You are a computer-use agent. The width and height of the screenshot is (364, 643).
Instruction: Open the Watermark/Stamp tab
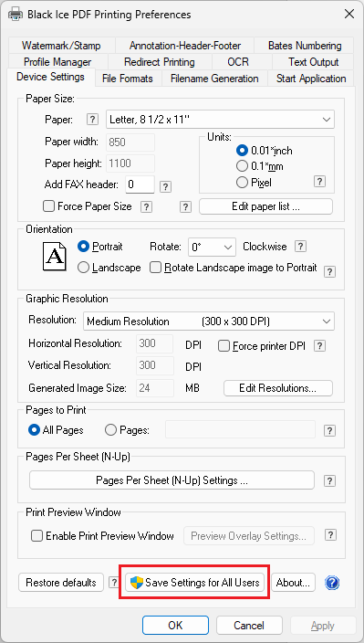61,46
